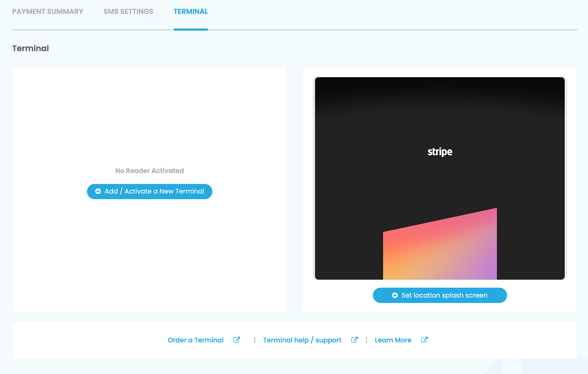Open the Order a Terminal link

195,340
